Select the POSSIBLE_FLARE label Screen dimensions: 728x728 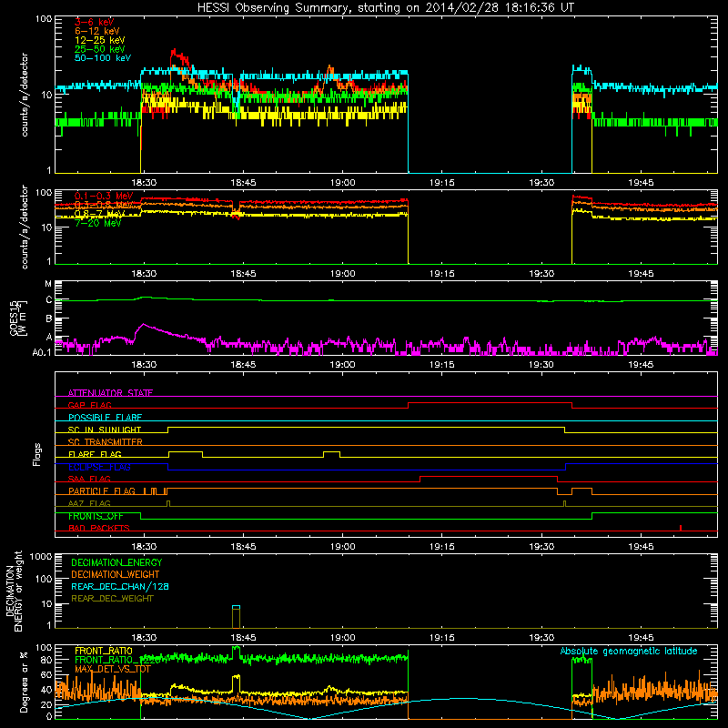click(105, 418)
